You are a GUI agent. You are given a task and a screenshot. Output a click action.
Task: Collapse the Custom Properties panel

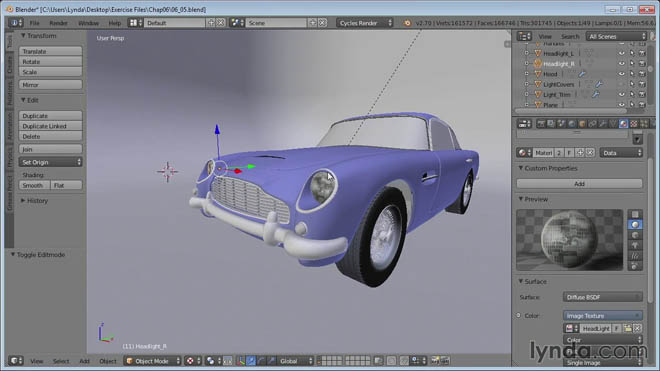[521, 168]
